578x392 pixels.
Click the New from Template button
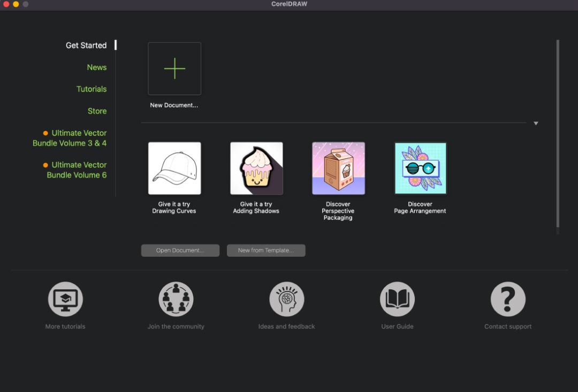pyautogui.click(x=266, y=250)
